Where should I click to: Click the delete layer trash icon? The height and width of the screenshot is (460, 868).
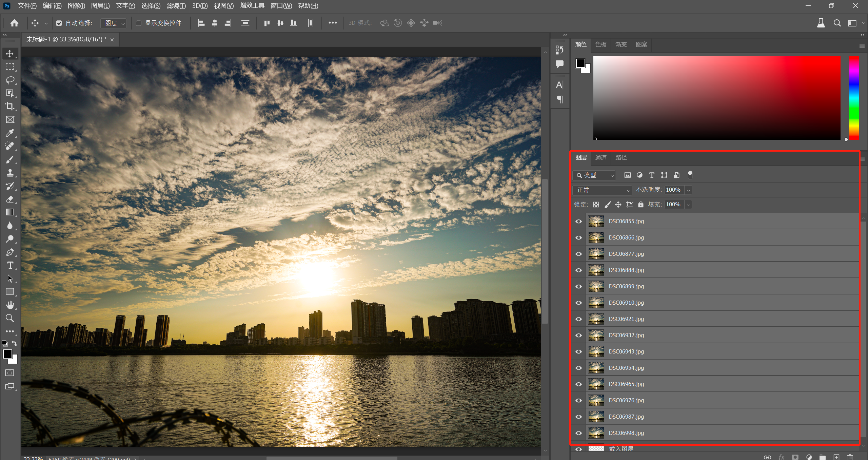pos(850,457)
